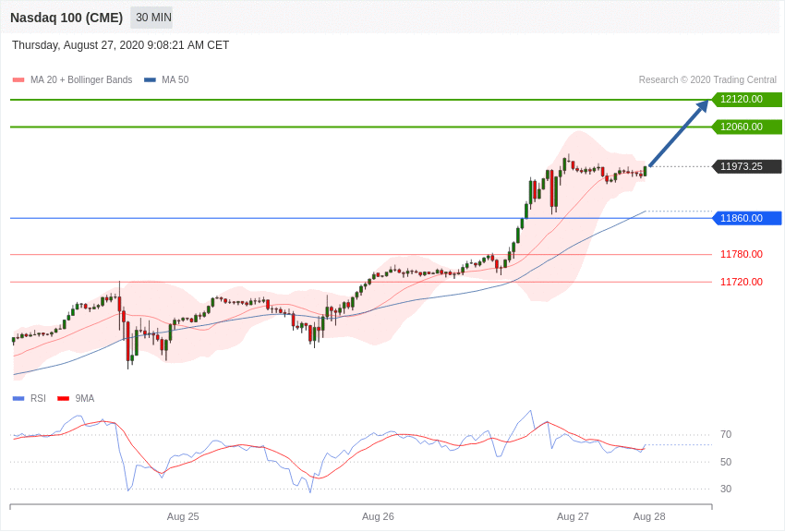Toggle the MA 50 legend entry
The image size is (785, 532).
(167, 80)
